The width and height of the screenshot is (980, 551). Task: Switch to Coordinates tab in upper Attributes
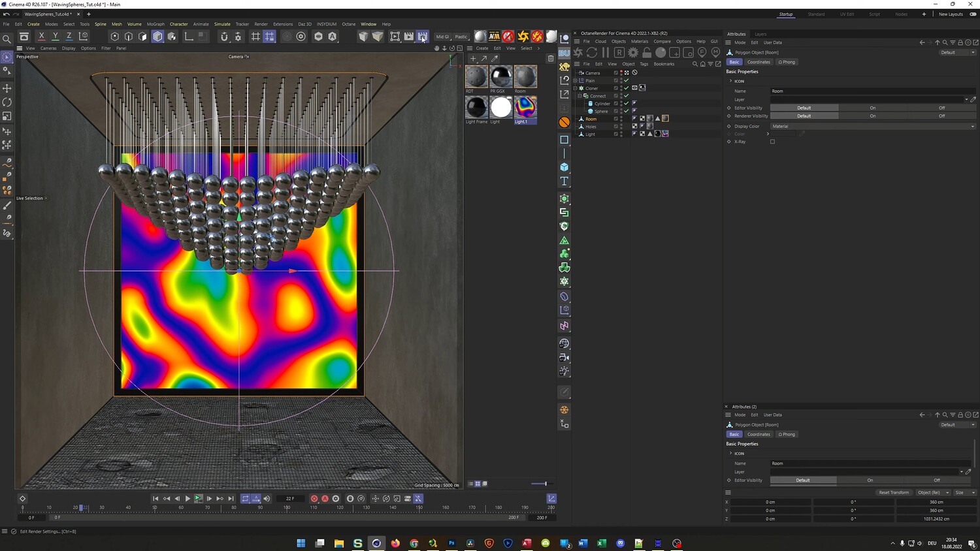coord(759,62)
